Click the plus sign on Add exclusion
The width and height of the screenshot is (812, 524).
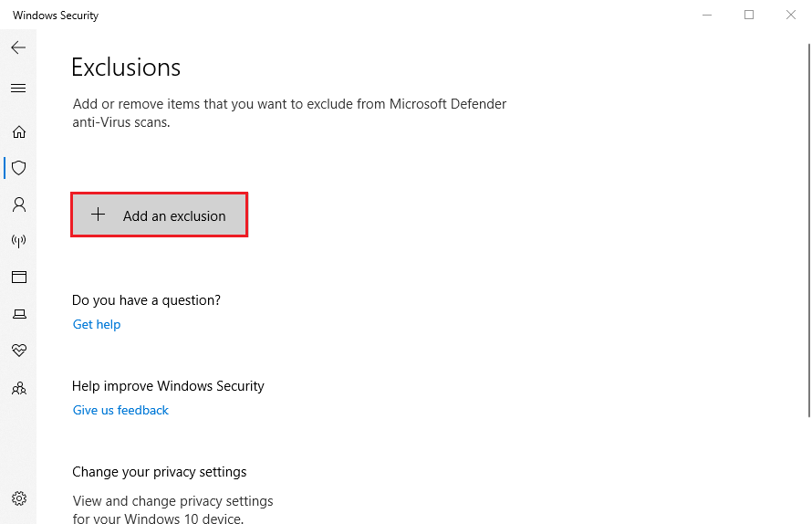point(98,215)
